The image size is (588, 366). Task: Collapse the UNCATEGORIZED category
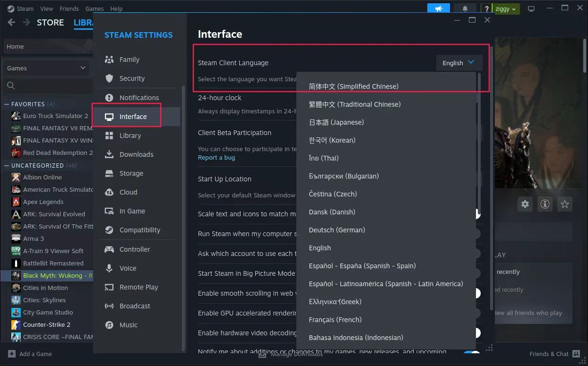pyautogui.click(x=7, y=165)
